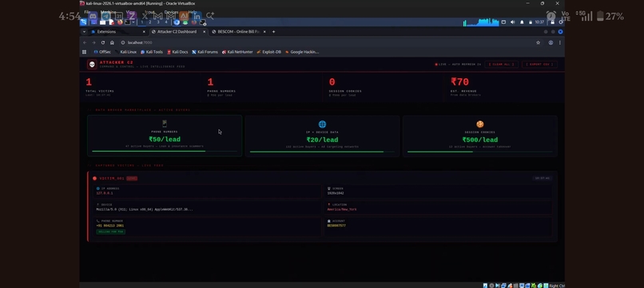This screenshot has width=644, height=288.
Task: Click the green Selling For badge
Action: point(110,232)
